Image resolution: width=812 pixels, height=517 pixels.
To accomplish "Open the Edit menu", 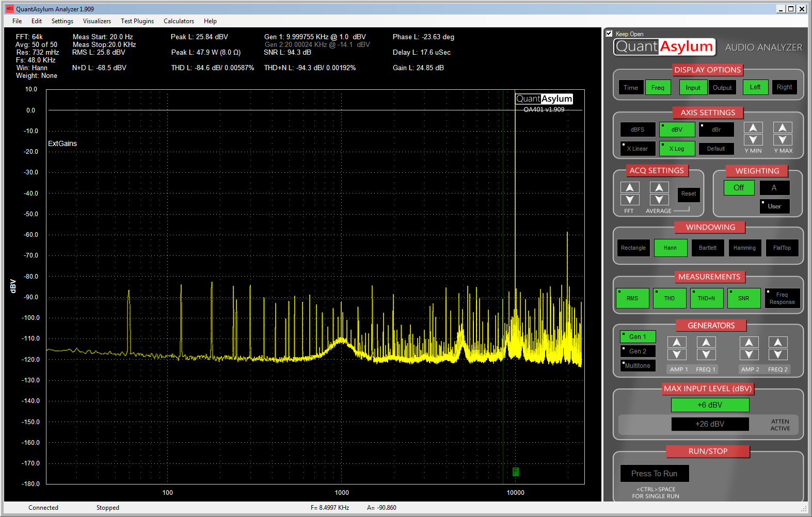I will [37, 21].
